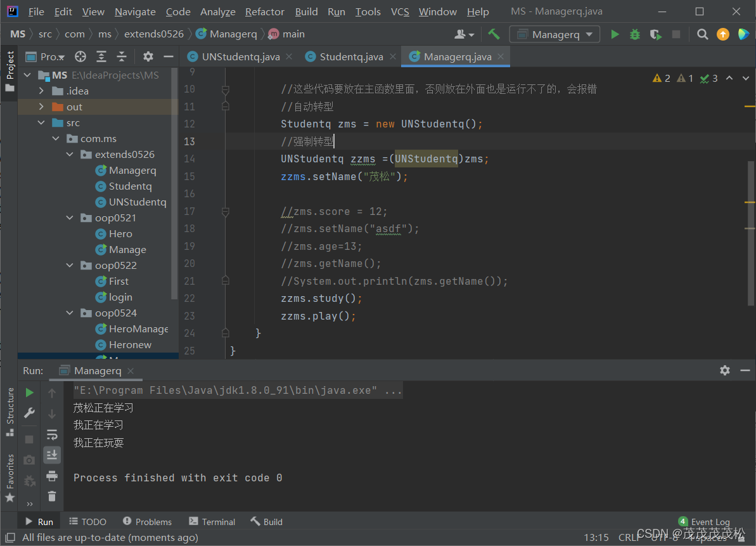Jump to previous highlighted error arrow
This screenshot has height=546, width=756.
729,78
